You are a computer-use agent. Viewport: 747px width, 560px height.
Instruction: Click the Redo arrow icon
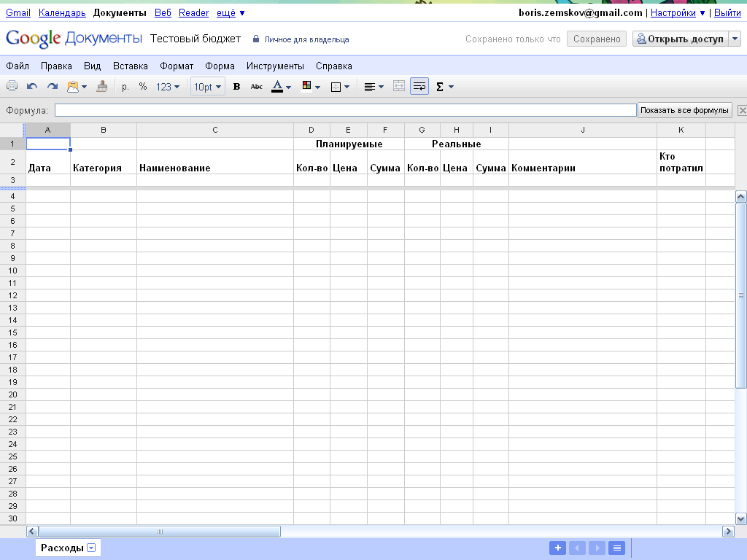click(x=52, y=87)
